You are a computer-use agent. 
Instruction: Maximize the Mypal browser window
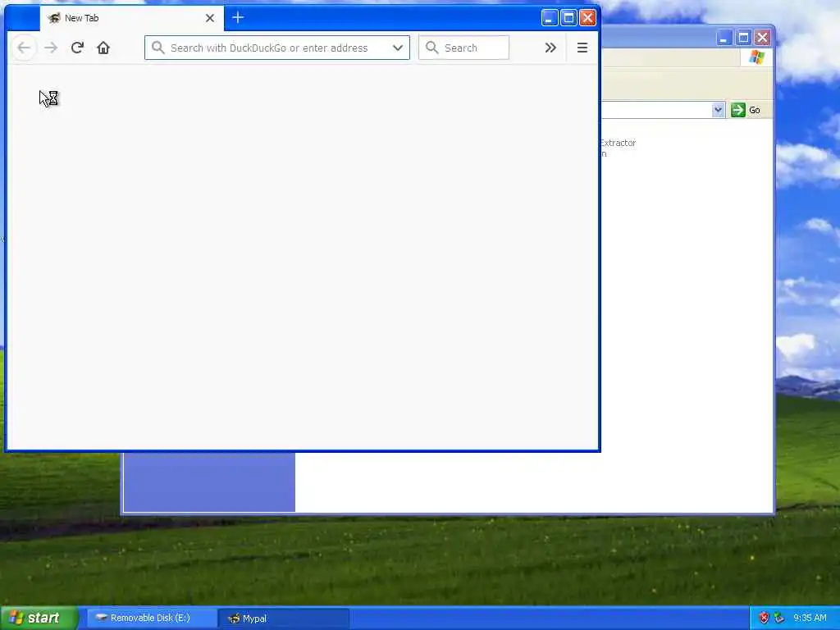point(568,18)
